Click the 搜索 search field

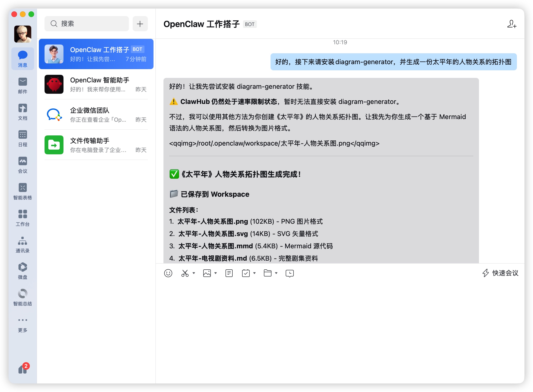(x=87, y=24)
